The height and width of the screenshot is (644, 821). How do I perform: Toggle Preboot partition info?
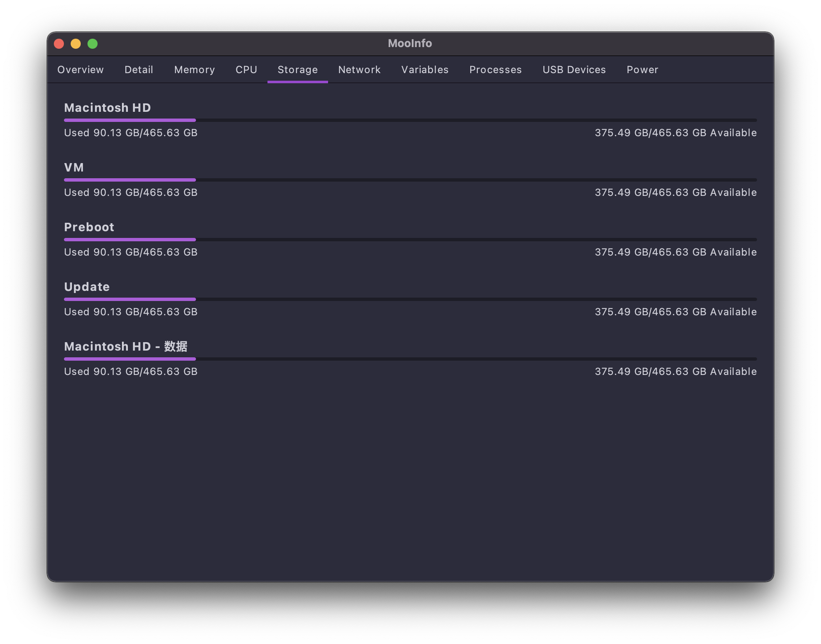pos(89,227)
